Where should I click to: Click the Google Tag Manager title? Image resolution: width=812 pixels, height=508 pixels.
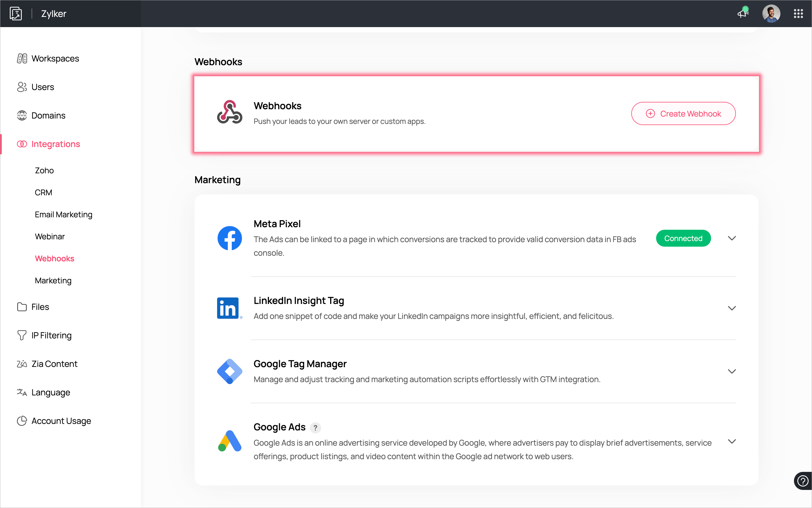[x=300, y=364]
